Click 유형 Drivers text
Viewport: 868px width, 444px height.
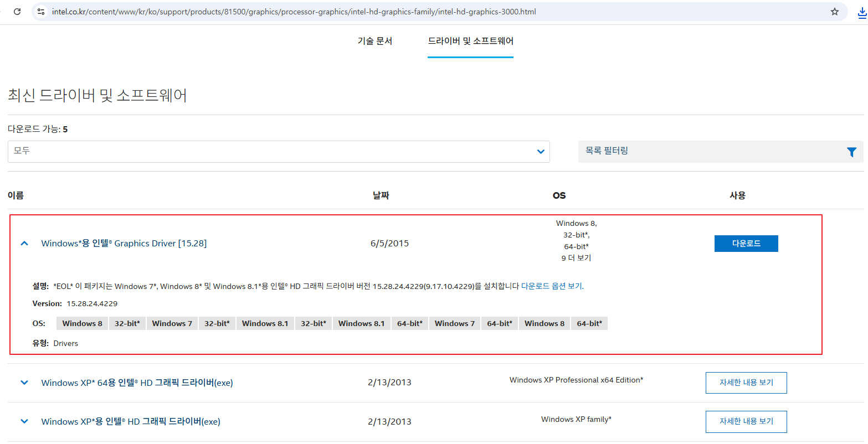[55, 343]
